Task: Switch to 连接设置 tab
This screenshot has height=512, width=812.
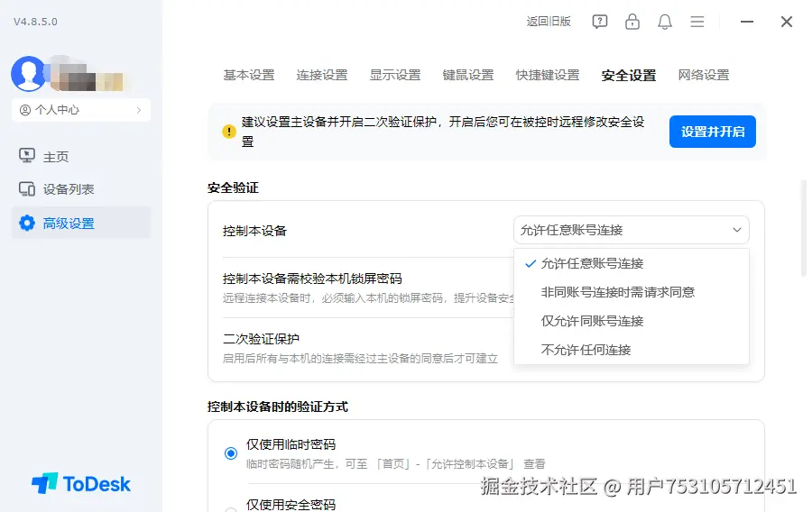Action: pos(322,75)
